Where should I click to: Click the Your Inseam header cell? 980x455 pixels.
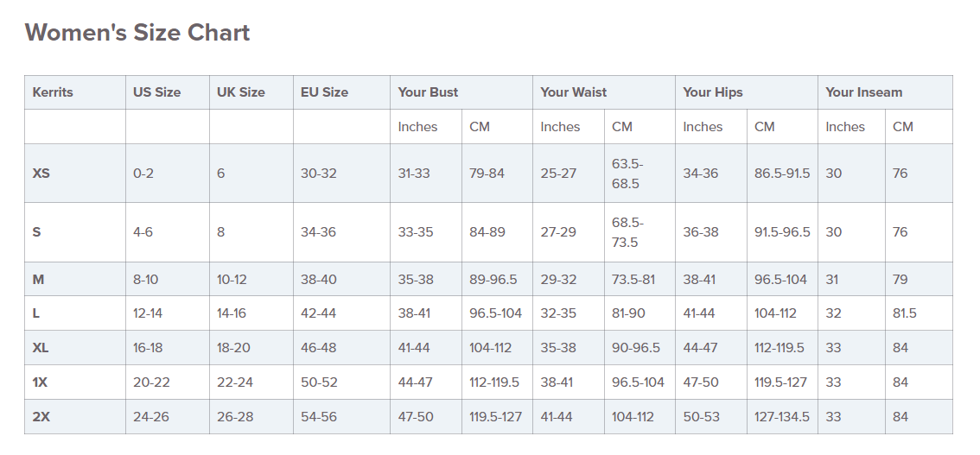[x=863, y=92]
